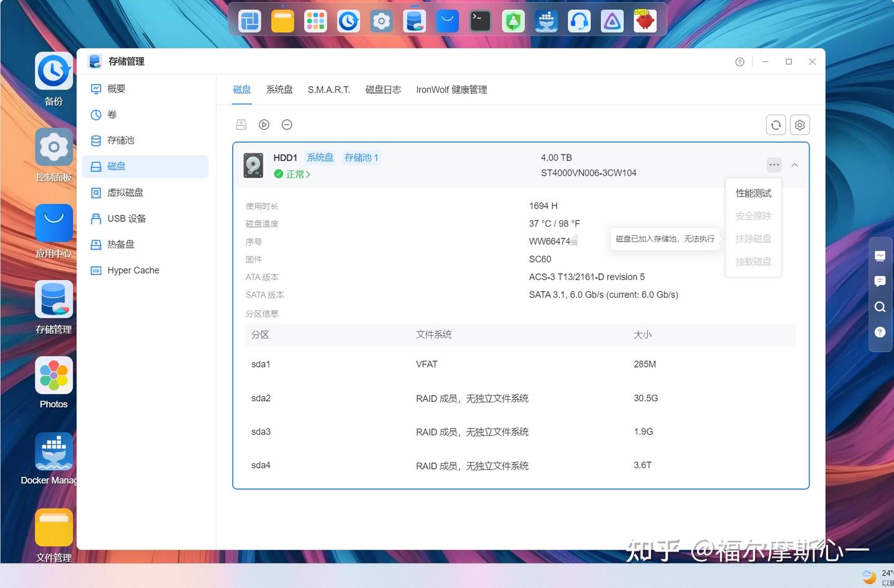894x588 pixels.
Task: Click the HDD1 hard drive thumbnail
Action: (253, 166)
